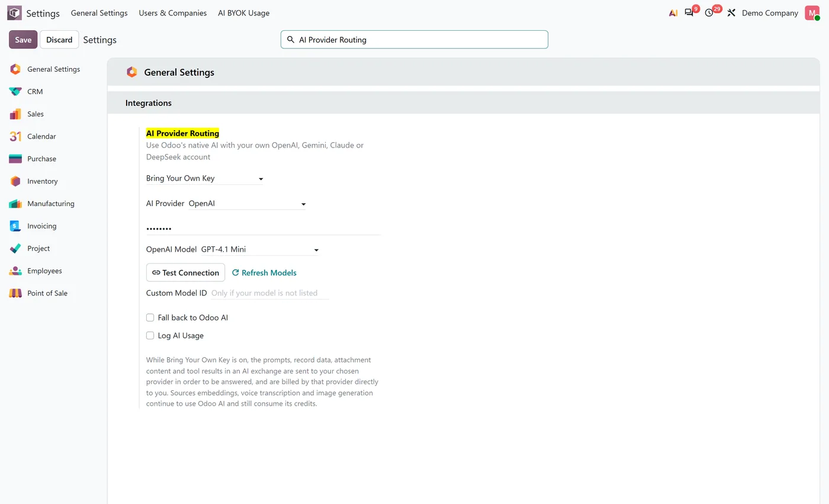Click the Inventory label in sidebar

pos(43,181)
